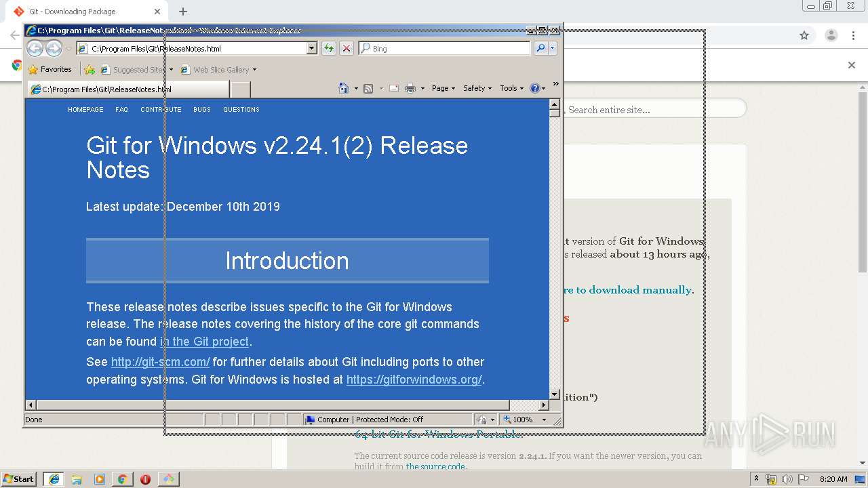Screen dimensions: 868x488
Task: Expand the IE command bar overflow chevron
Action: (x=555, y=84)
